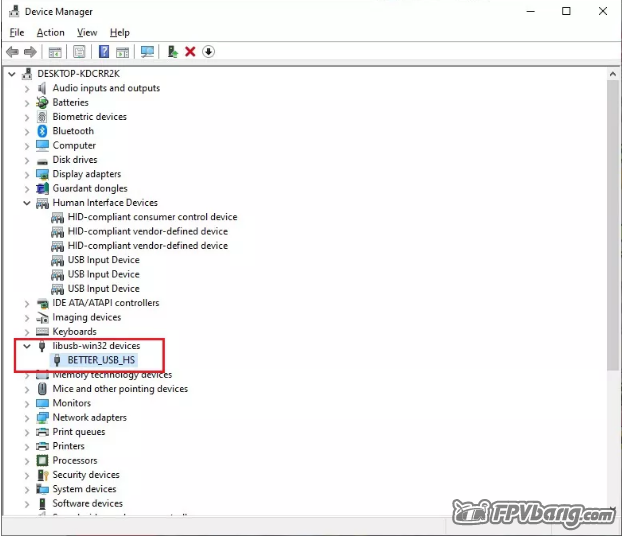Expand IDE ATA/ATAPI controllers

point(27,304)
